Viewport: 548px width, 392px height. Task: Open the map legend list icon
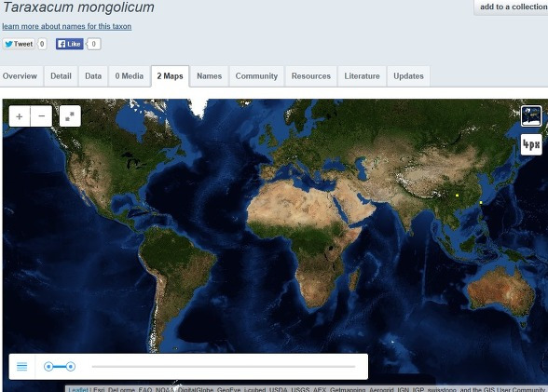click(x=22, y=367)
